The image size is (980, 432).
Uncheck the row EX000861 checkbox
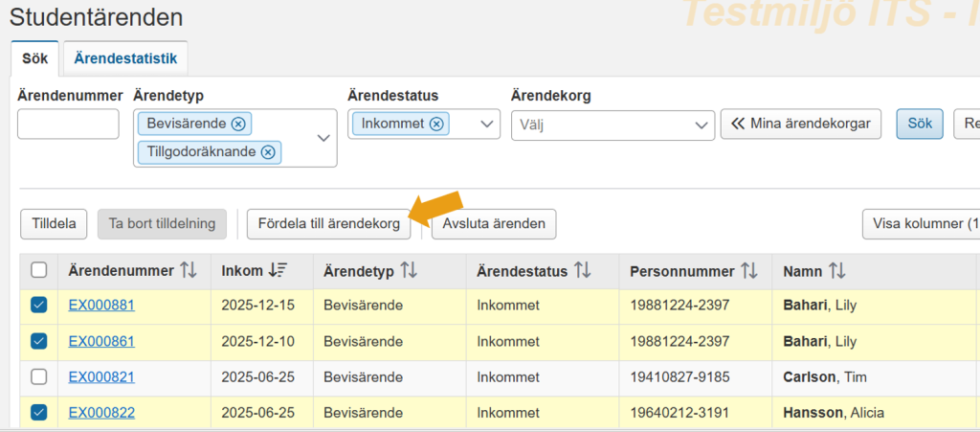click(38, 341)
